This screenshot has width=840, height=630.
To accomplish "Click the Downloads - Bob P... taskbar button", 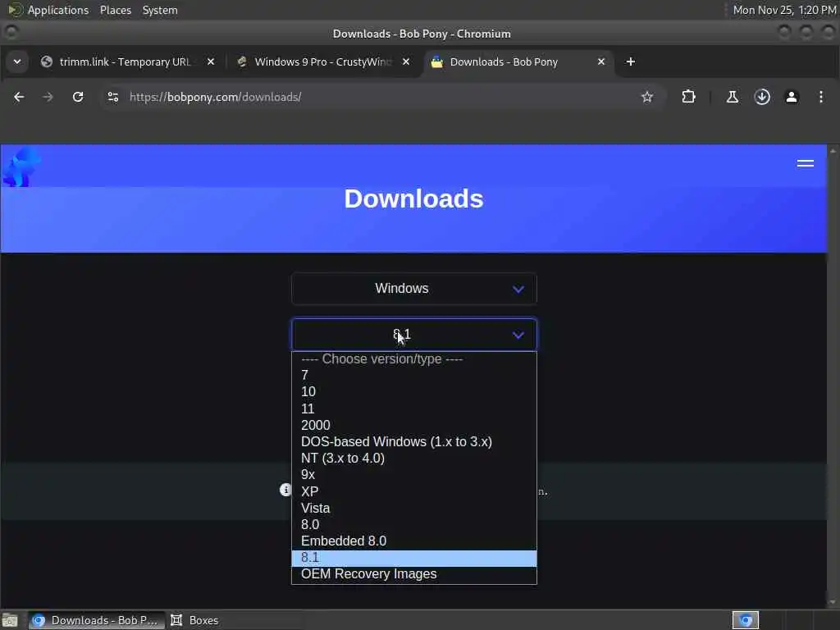I will coord(97,620).
